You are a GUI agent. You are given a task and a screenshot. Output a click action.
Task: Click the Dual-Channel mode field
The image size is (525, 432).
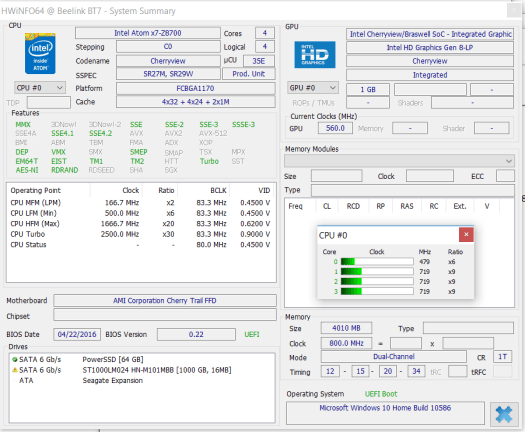point(394,357)
